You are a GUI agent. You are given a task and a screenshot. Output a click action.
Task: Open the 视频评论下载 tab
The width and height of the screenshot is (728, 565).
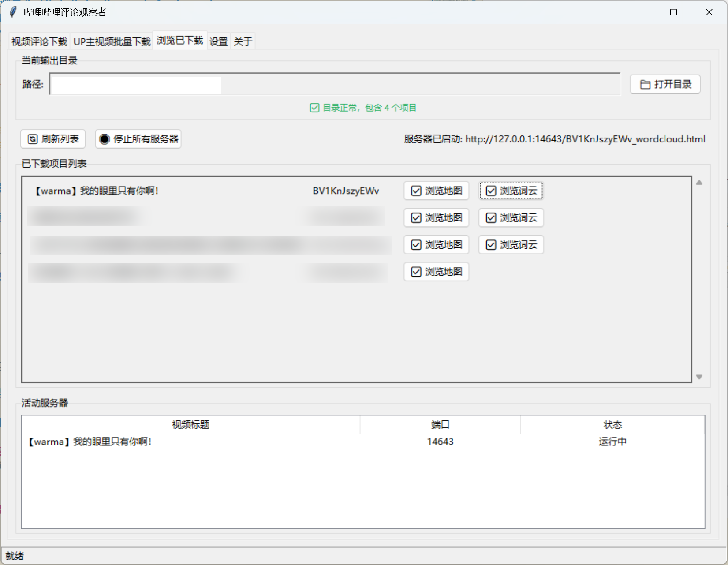(39, 41)
